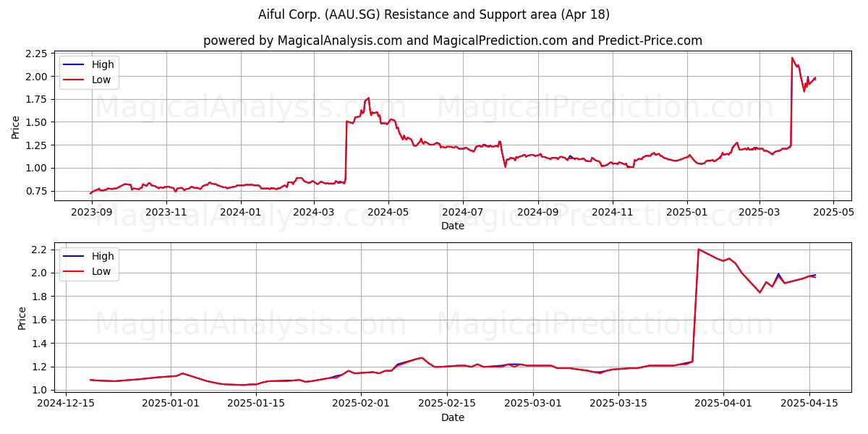This screenshot has height=434, width=868.
Task: Click the '2.00' y-axis tick on top chart
Action: coord(36,77)
